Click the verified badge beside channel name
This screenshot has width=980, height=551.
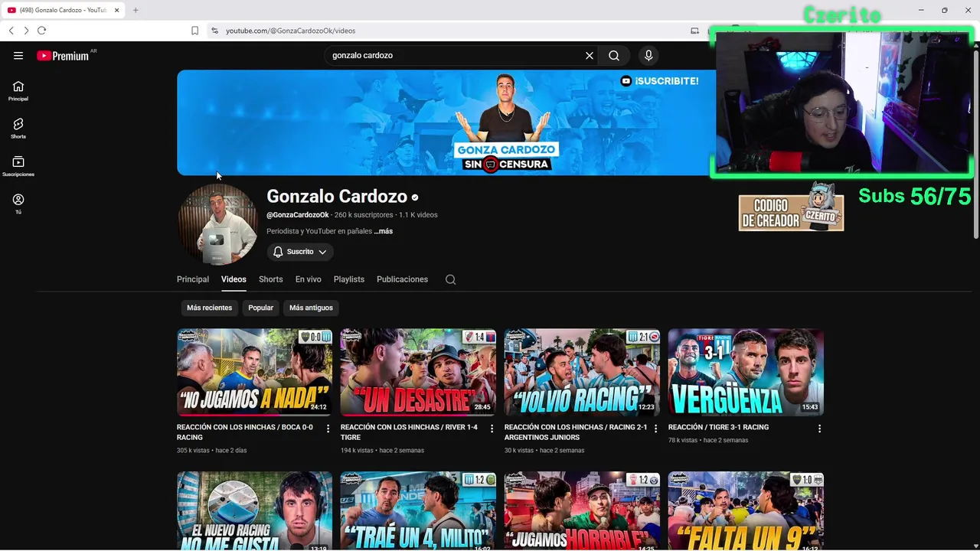click(x=415, y=197)
